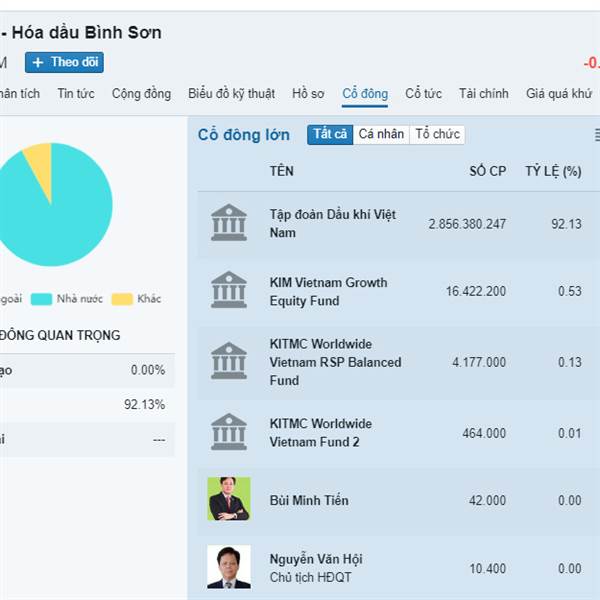Click share count 4.177.000
This screenshot has height=600, width=600.
click(479, 362)
